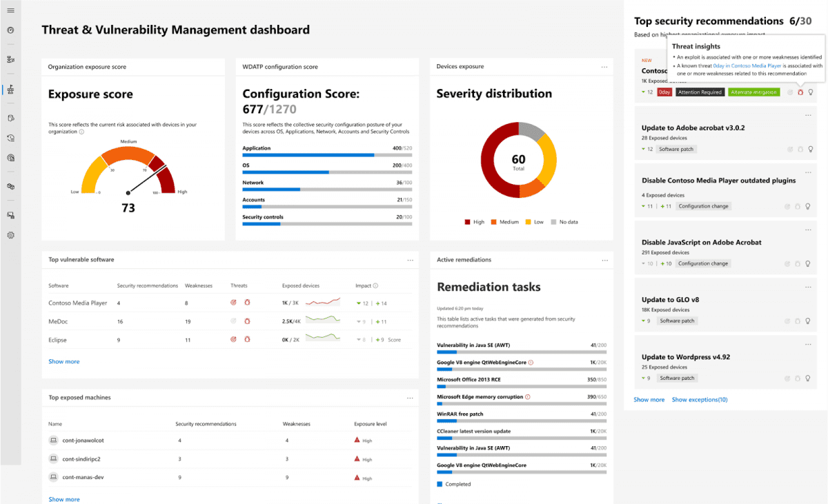The image size is (828, 504).
Task: Click the Security recommendations column header in software table
Action: coord(148,285)
